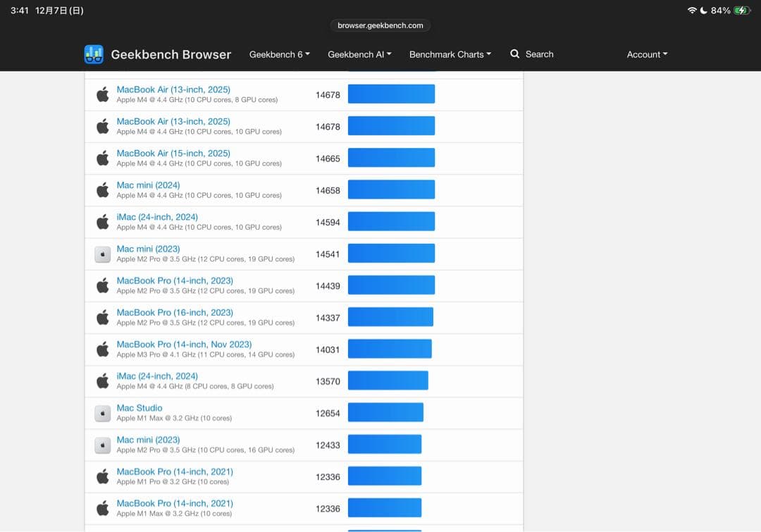Image resolution: width=761 pixels, height=532 pixels.
Task: Click the battery status icon
Action: click(742, 11)
